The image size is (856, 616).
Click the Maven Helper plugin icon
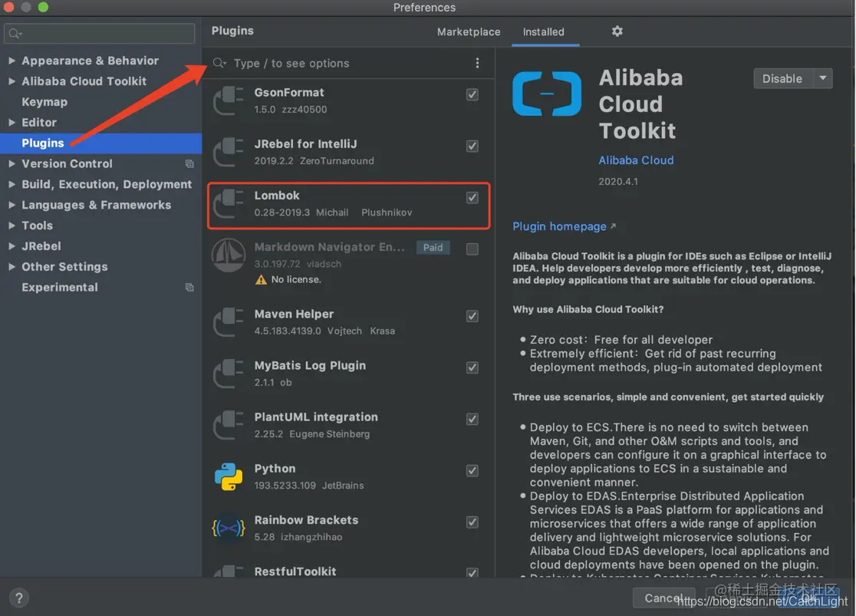point(229,323)
